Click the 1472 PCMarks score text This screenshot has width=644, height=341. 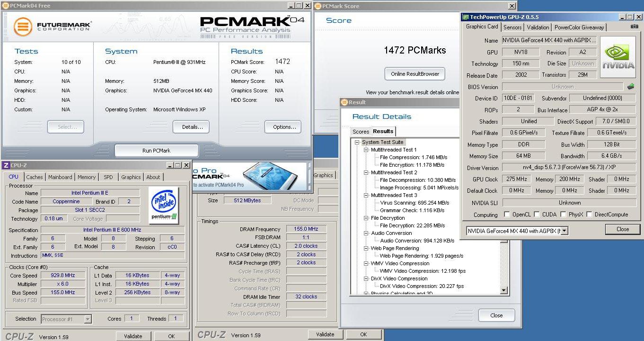415,50
